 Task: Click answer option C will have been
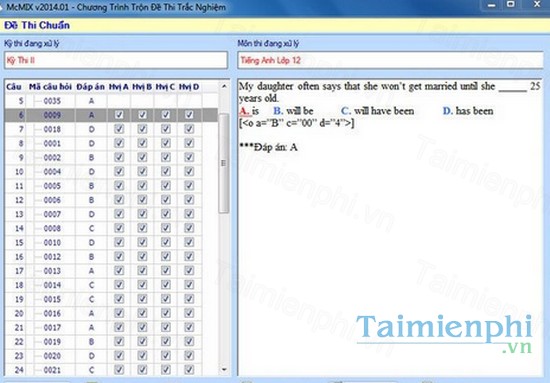377,111
